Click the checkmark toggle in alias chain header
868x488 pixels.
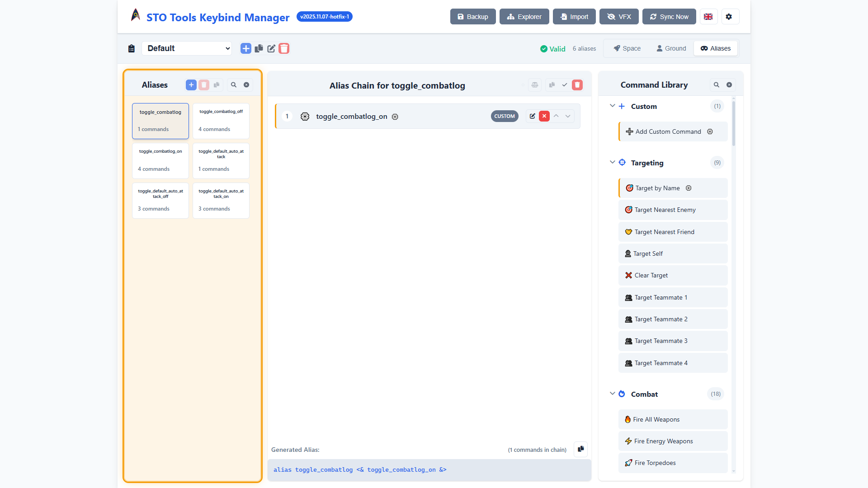tap(565, 85)
